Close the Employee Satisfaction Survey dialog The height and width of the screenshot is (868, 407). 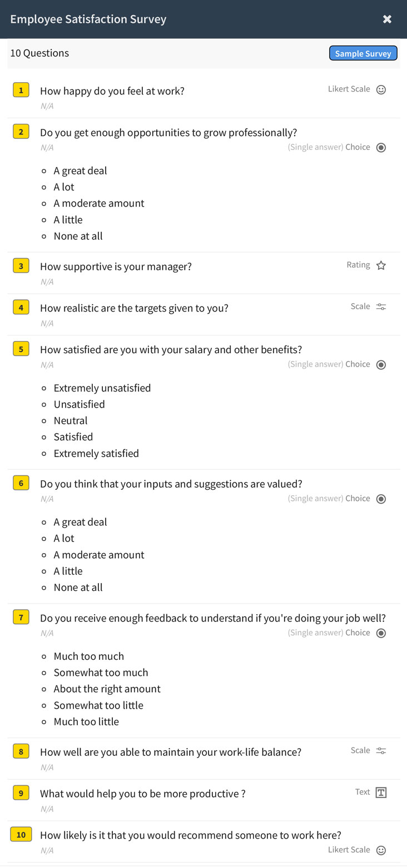tap(387, 18)
